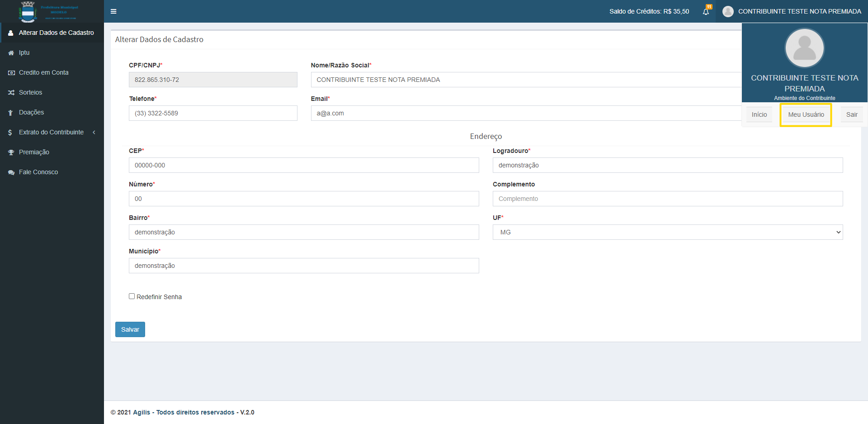Click the municipality logo at top left
Image resolution: width=868 pixels, height=424 pixels.
28,12
